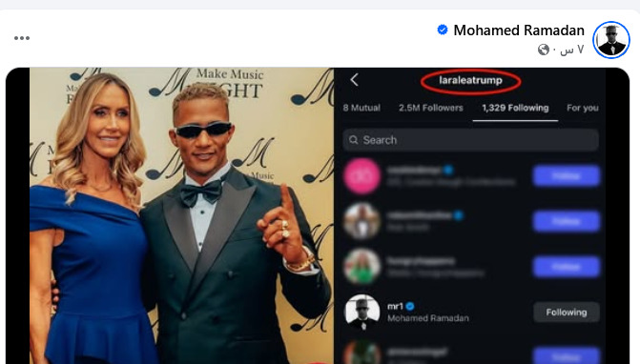Viewport: 640px width, 364px height.
Task: Click the blue verified badge beside name
Action: (x=442, y=30)
